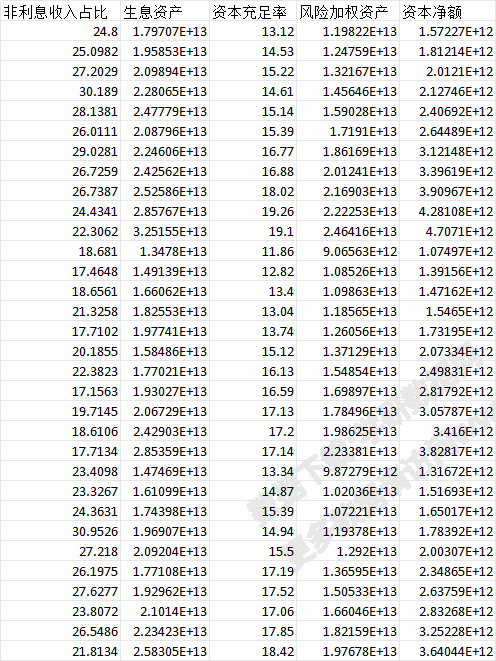This screenshot has width=496, height=661.
Task: Click the cell showing 3.25155E+13
Action: click(165, 231)
